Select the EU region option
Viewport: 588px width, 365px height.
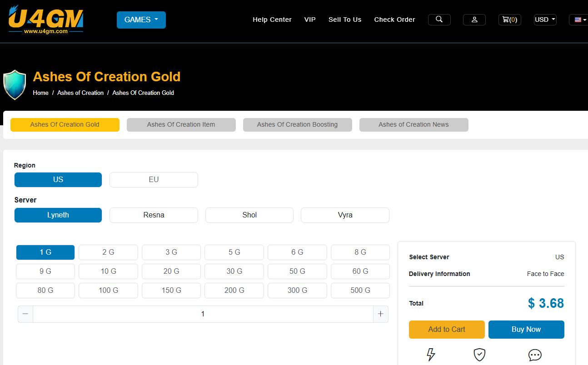(x=154, y=180)
